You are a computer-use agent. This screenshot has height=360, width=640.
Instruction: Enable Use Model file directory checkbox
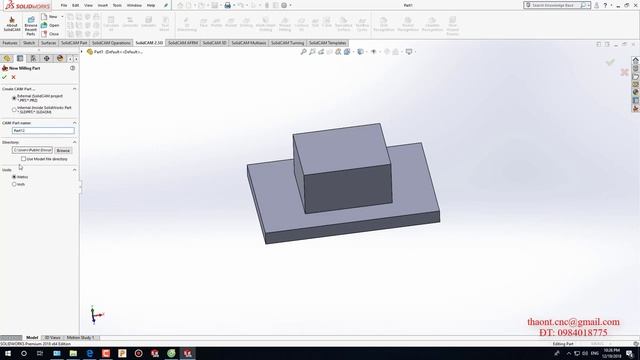pyautogui.click(x=23, y=159)
